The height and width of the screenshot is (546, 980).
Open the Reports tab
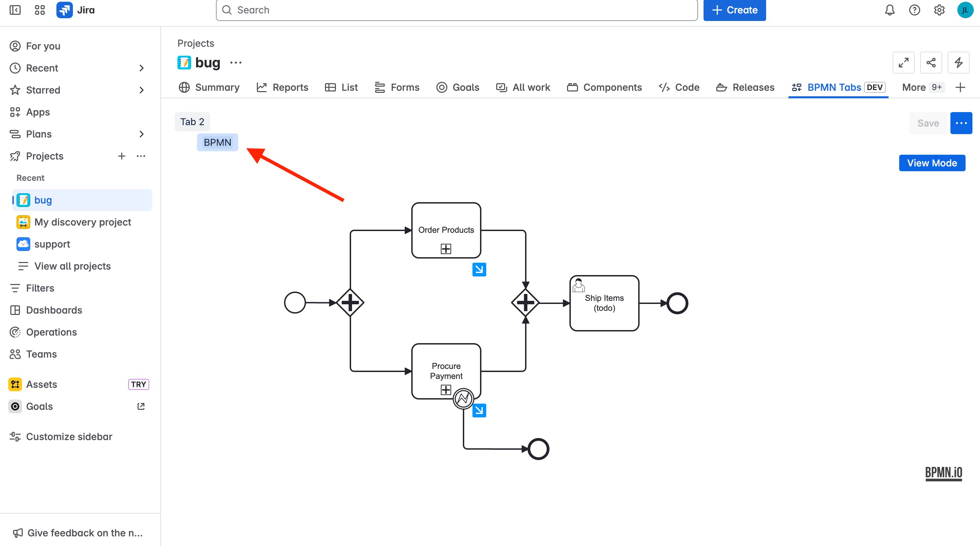(x=282, y=88)
